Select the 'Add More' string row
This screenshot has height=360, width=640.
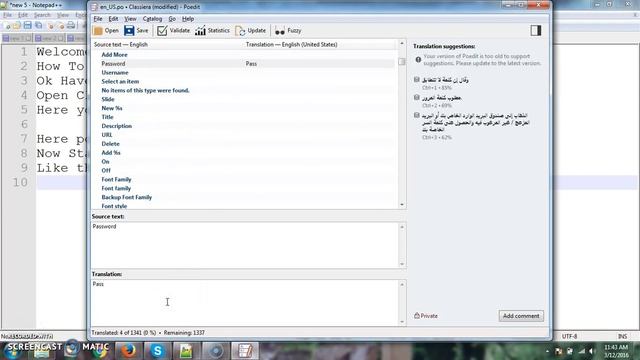[244, 55]
